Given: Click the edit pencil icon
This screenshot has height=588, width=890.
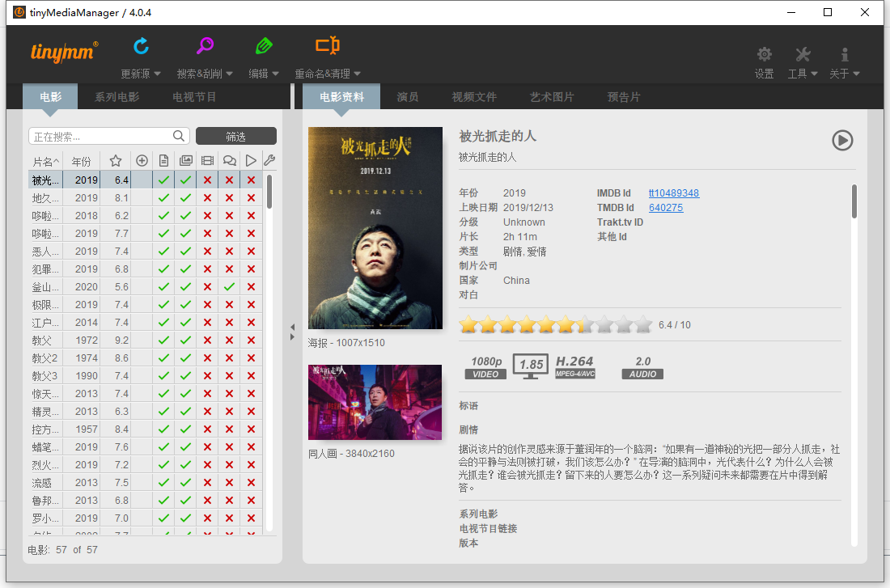Looking at the screenshot, I should [x=264, y=46].
